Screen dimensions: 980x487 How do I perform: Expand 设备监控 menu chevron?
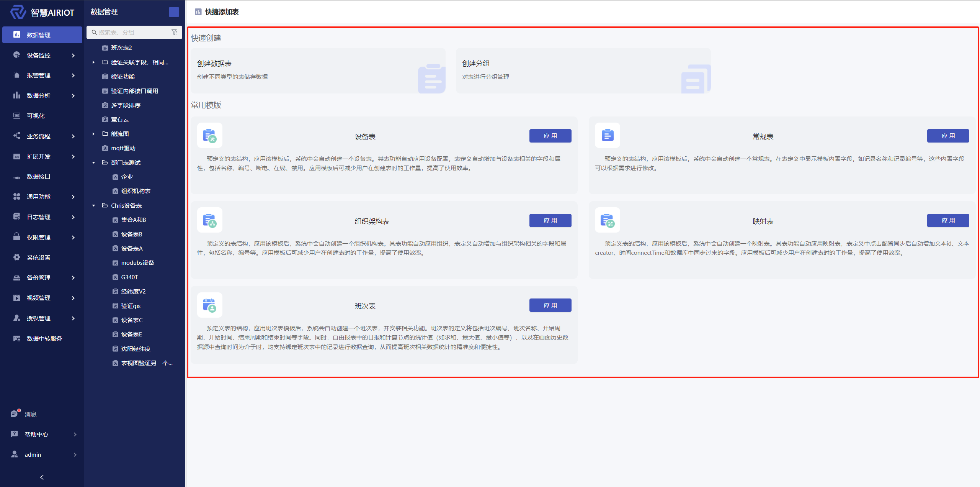coord(73,55)
